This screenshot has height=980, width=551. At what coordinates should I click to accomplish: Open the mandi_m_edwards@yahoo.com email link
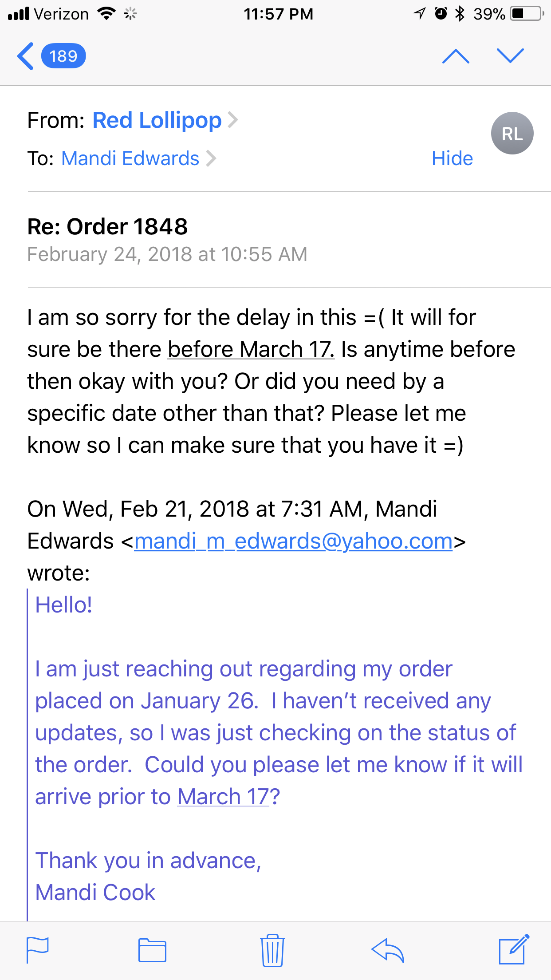(x=293, y=541)
